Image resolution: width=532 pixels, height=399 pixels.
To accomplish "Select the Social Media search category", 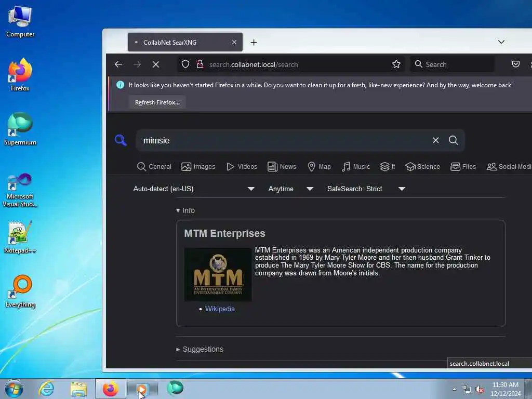I will pos(509,167).
